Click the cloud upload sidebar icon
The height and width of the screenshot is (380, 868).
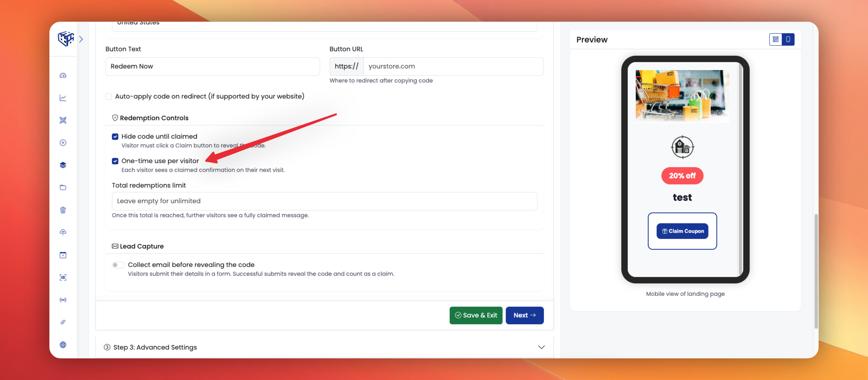click(x=63, y=232)
